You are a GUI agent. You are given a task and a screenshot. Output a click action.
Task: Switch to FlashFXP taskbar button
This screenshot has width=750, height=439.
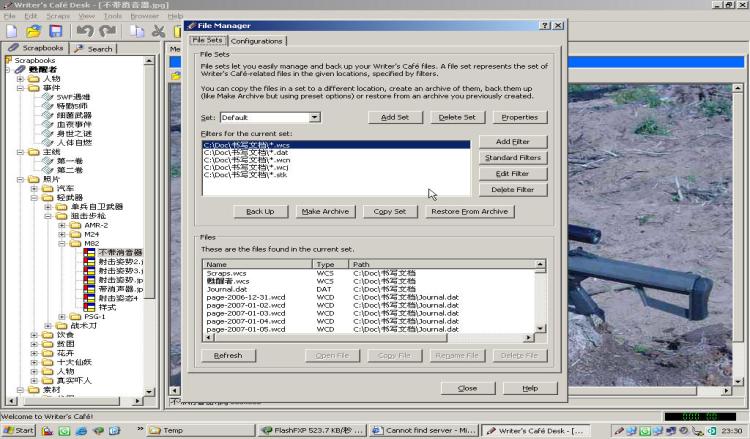point(312,430)
